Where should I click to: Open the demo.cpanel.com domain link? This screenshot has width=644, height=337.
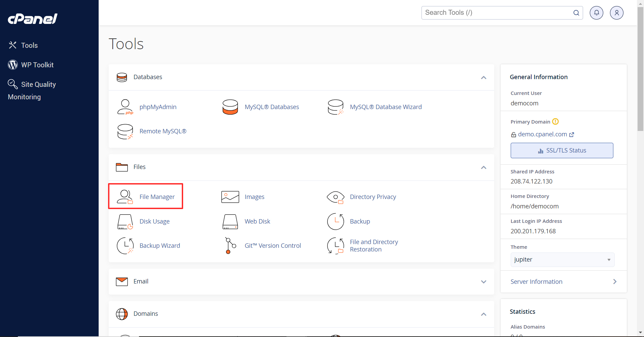(x=542, y=134)
